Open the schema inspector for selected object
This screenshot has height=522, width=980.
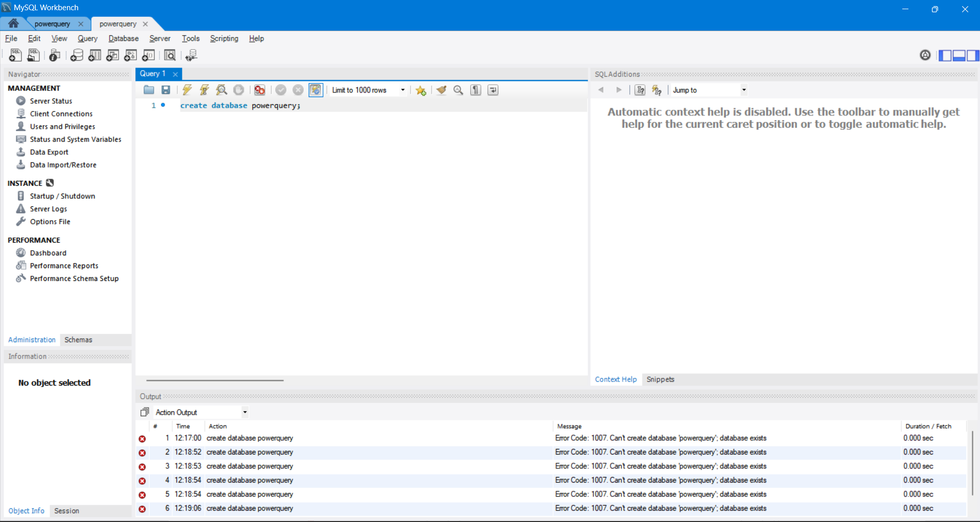[x=55, y=55]
